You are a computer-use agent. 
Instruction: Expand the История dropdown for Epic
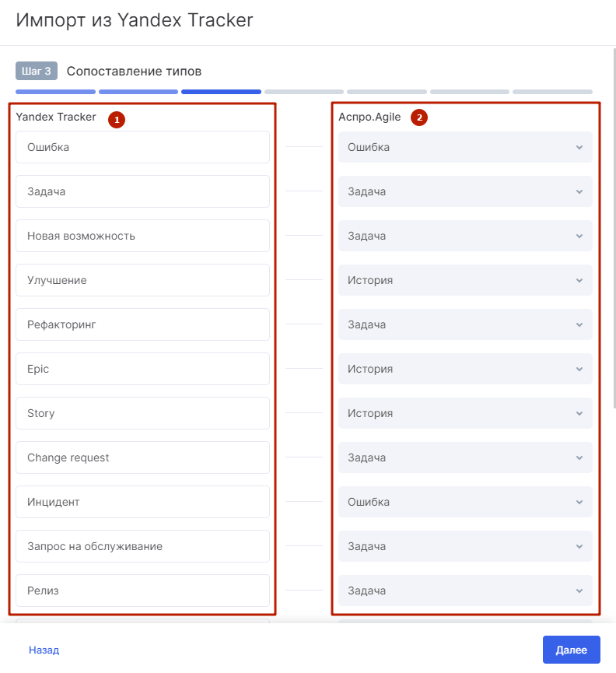point(465,369)
